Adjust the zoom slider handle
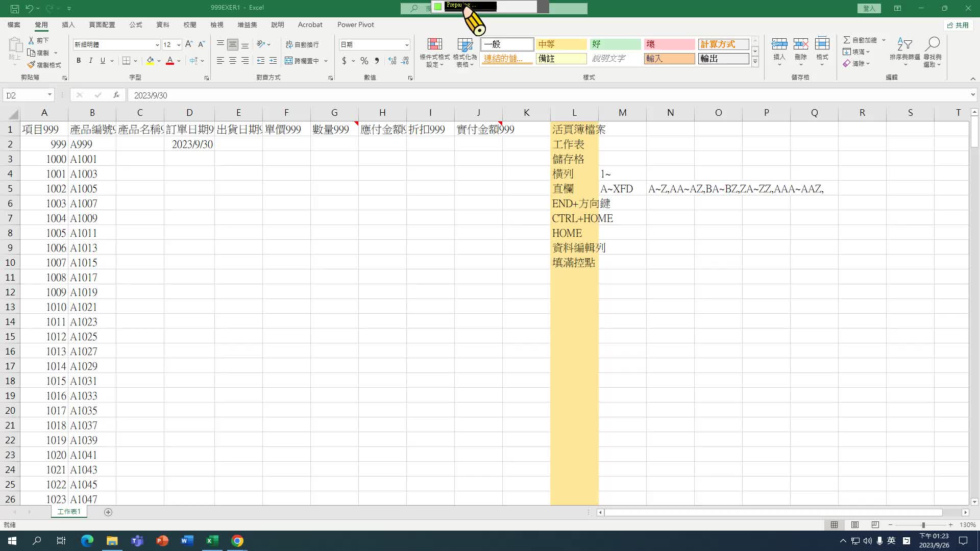980x551 pixels. pos(923,525)
